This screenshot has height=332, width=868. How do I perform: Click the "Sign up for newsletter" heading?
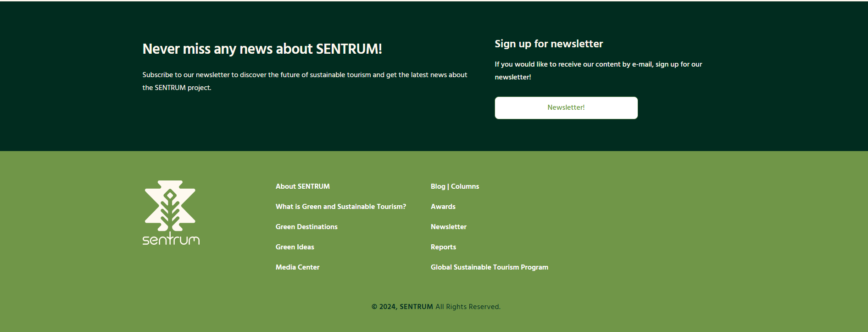549,44
